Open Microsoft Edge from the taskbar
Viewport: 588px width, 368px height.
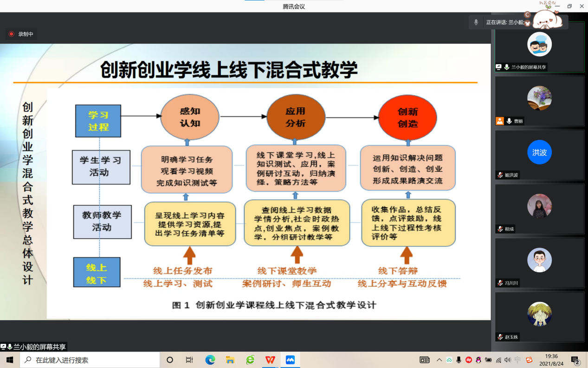pyautogui.click(x=210, y=360)
